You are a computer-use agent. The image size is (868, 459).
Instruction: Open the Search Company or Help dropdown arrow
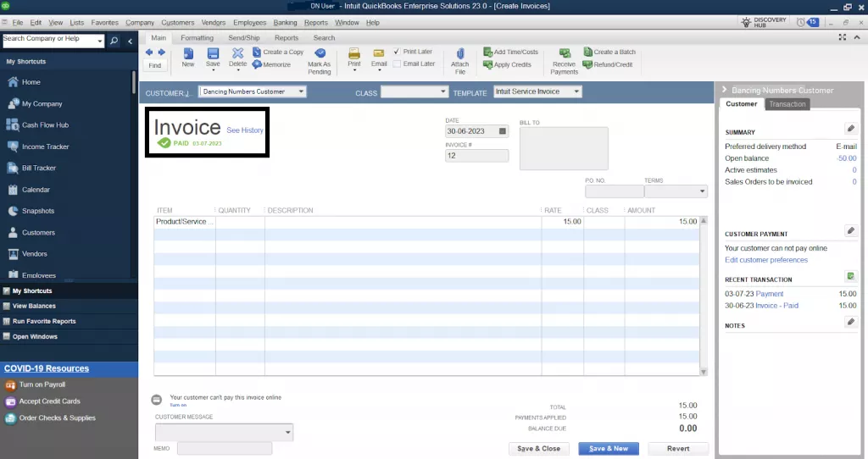[x=100, y=41]
